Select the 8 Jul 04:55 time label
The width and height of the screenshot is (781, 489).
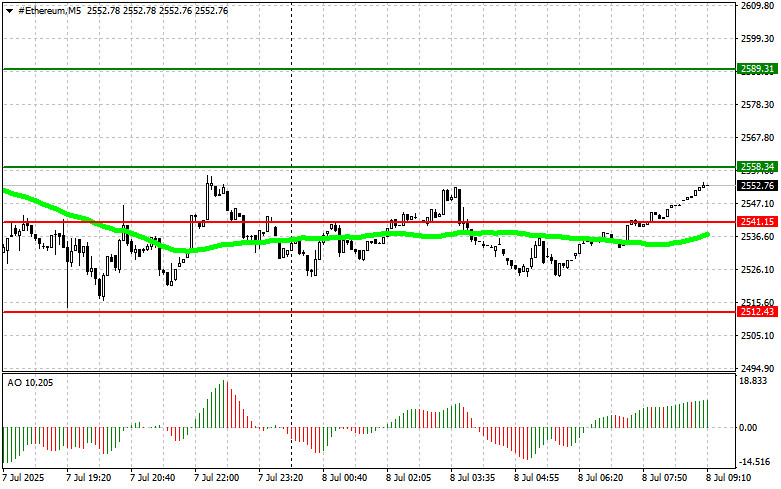tap(536, 478)
